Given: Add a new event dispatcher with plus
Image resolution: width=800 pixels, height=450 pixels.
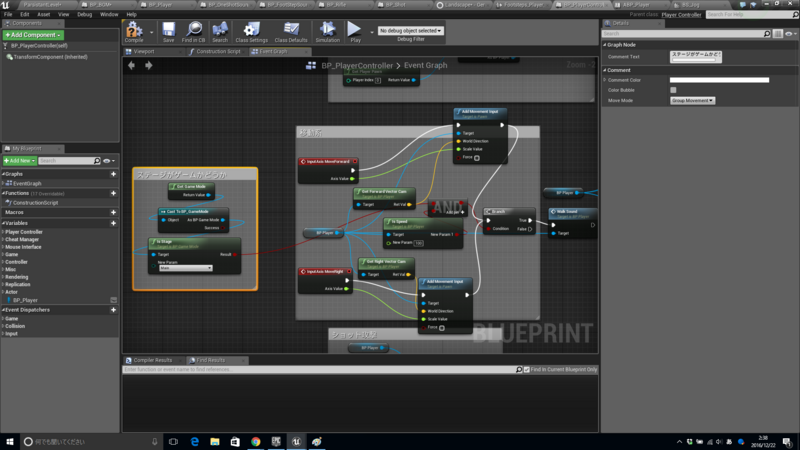Looking at the screenshot, I should 113,310.
